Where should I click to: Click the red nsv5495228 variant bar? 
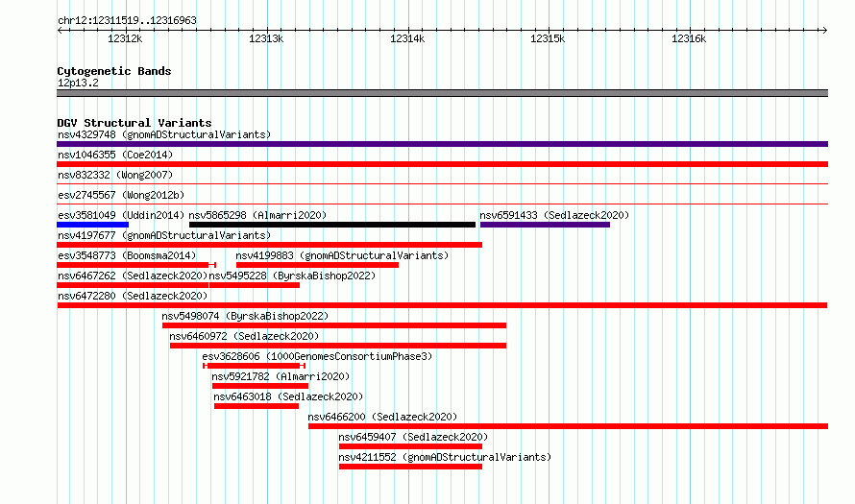255,285
